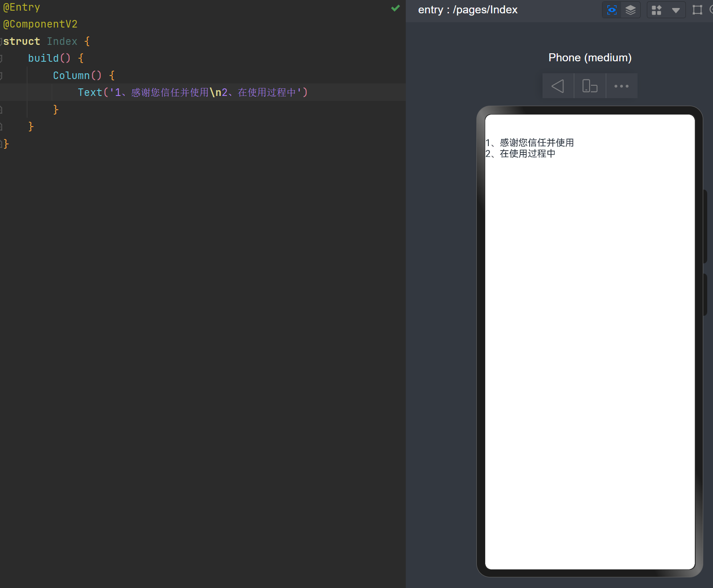Viewport: 713px width, 588px height.
Task: Click the '@Entry' decorator line
Action: pyautogui.click(x=21, y=7)
